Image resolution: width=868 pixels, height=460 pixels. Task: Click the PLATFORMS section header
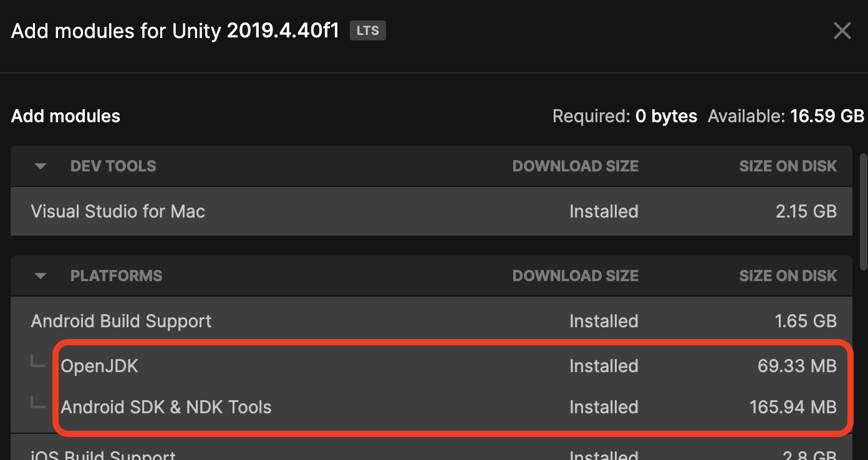click(116, 276)
